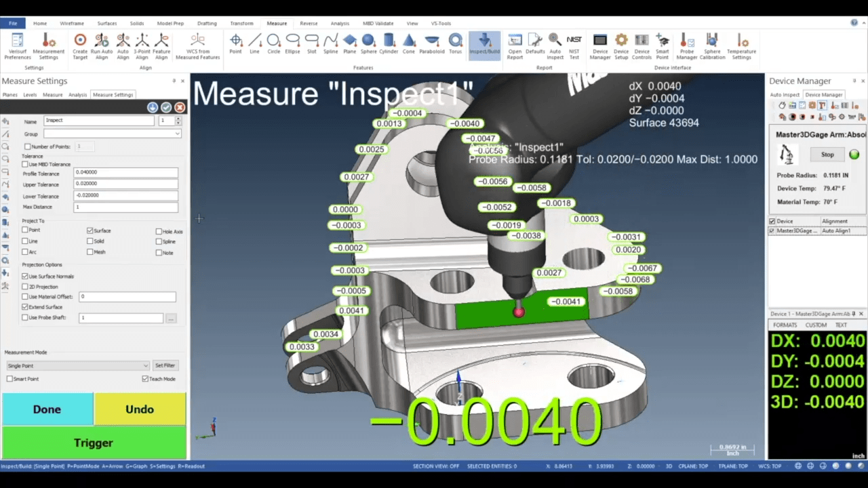Select the Cylinder feature tool
This screenshot has height=488, width=868.
pyautogui.click(x=389, y=44)
